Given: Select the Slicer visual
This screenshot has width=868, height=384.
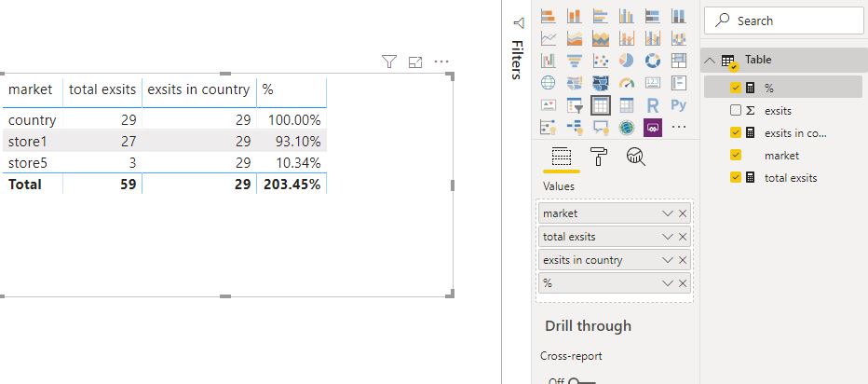Looking at the screenshot, I should click(x=574, y=104).
